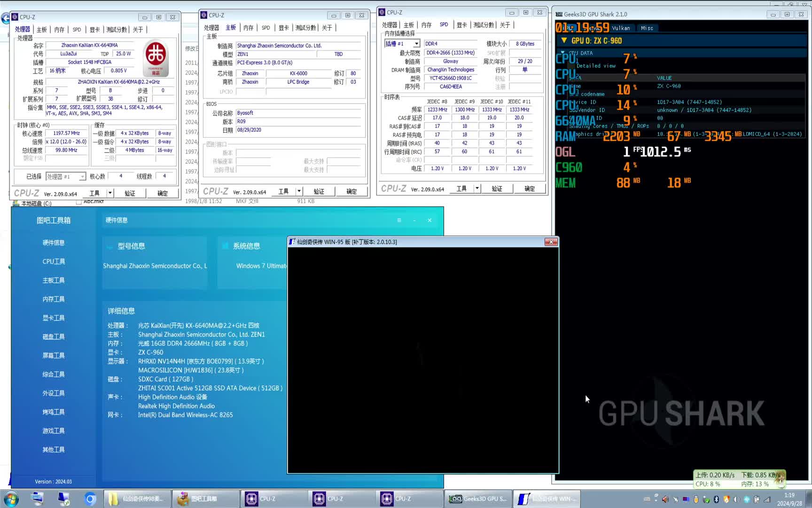The height and width of the screenshot is (508, 812).
Task: Toggle the Detailed view checkbox in GPU Shark
Action: point(572,66)
